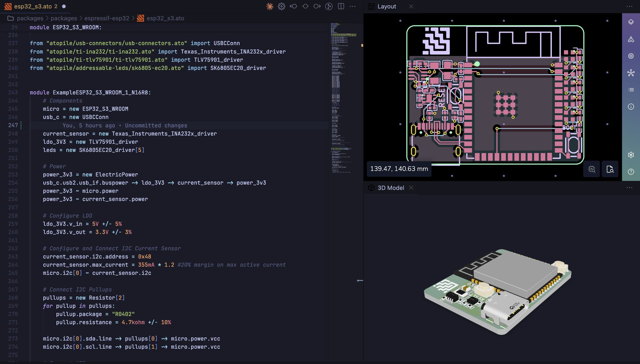Open the Layers panel in layout sidebar
The width and height of the screenshot is (640, 364).
pos(631,22)
